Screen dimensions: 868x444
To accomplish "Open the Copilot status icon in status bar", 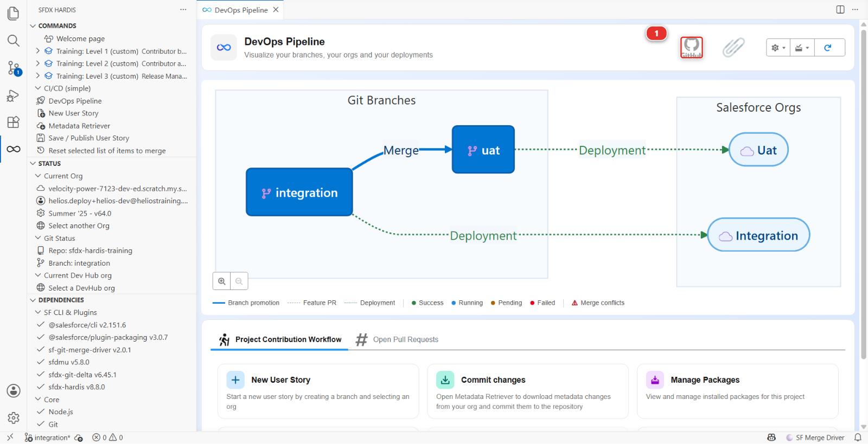I will click(x=771, y=437).
